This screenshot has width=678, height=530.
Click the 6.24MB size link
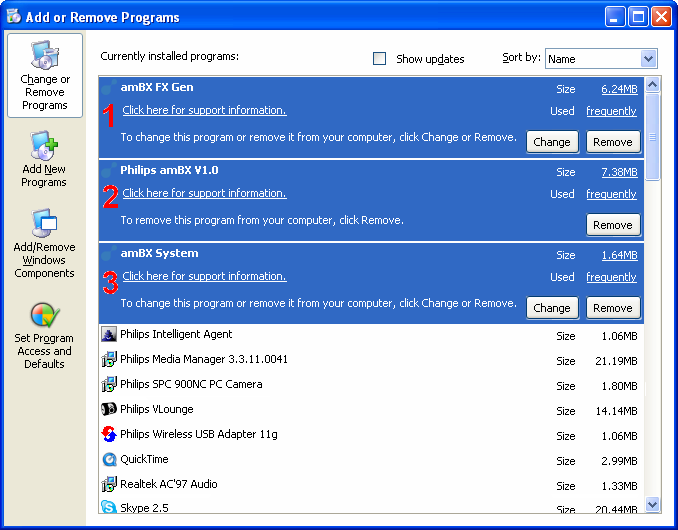click(x=619, y=89)
